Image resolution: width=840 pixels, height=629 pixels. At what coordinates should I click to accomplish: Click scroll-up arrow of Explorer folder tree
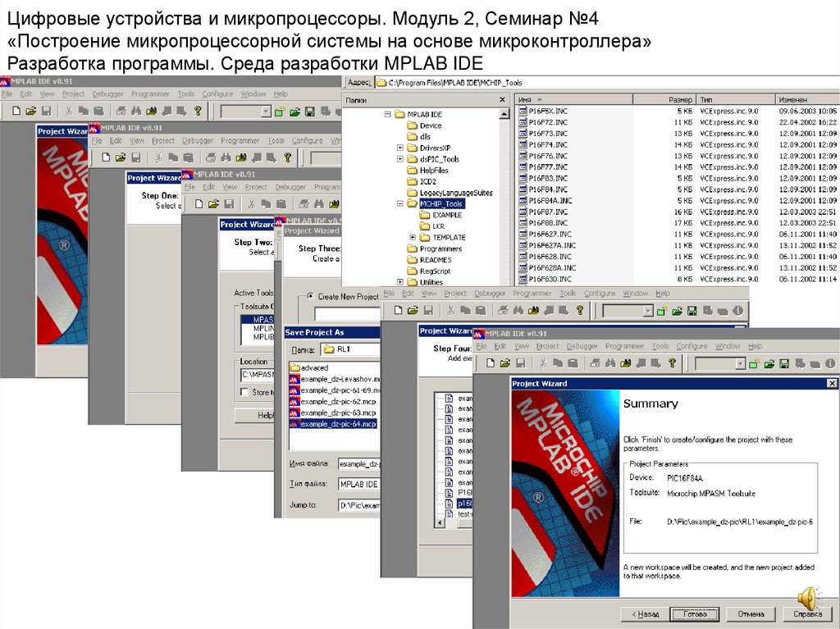coord(504,114)
